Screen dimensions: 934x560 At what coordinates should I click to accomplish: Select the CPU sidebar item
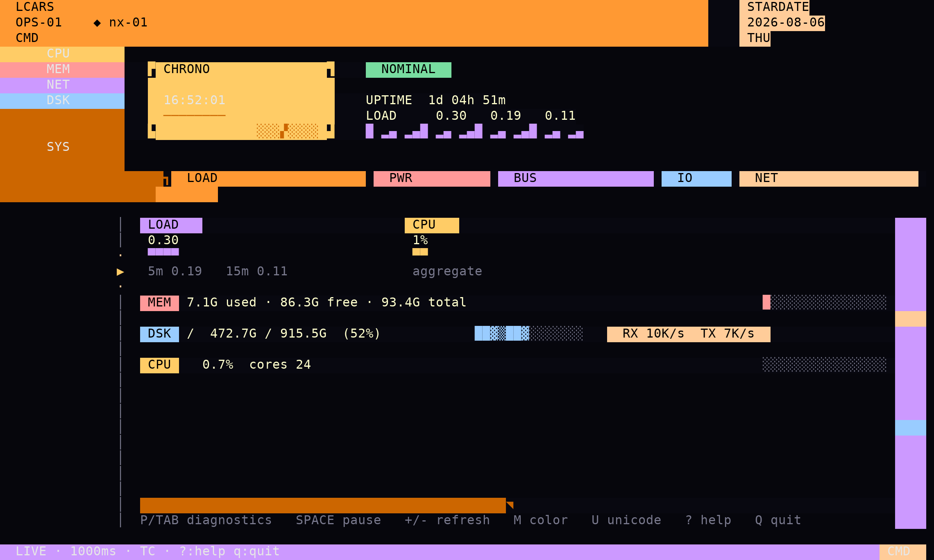pos(62,54)
